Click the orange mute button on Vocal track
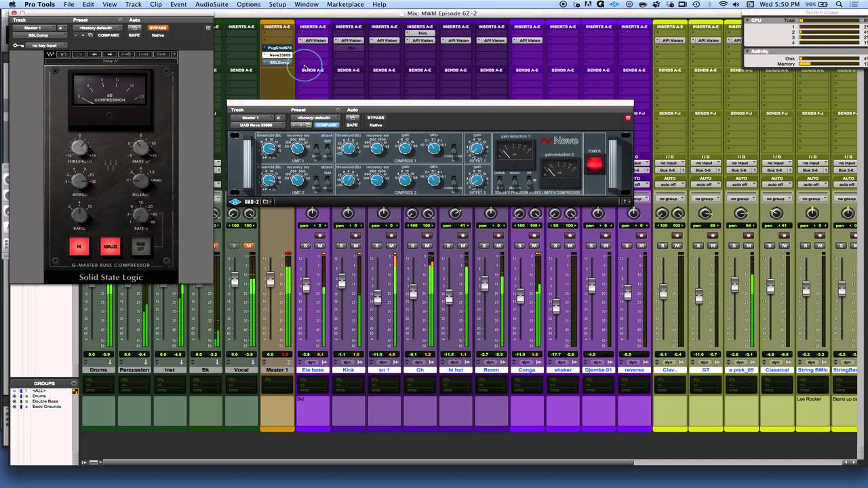The image size is (868, 488). point(249,245)
